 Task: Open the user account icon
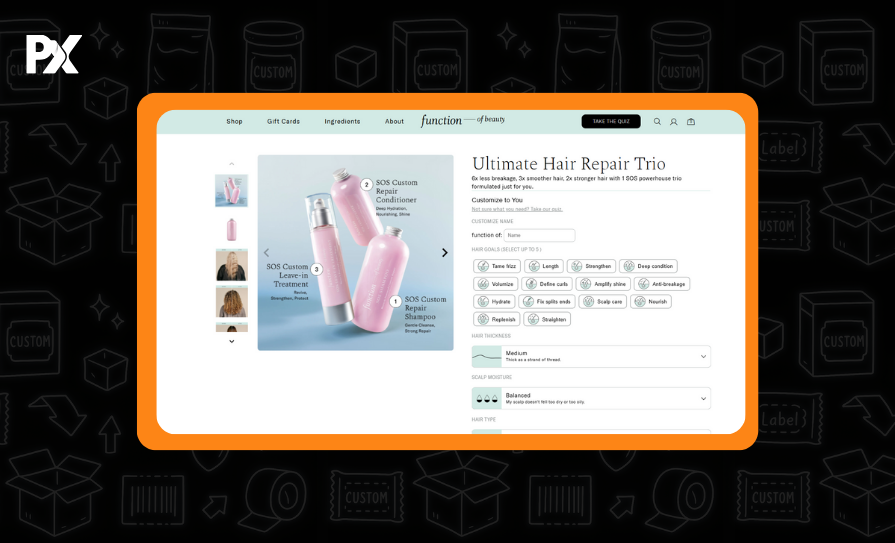[x=674, y=122]
